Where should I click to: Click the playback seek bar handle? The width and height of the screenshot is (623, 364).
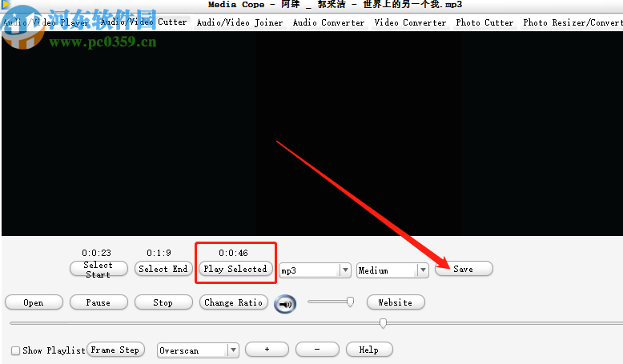(383, 323)
